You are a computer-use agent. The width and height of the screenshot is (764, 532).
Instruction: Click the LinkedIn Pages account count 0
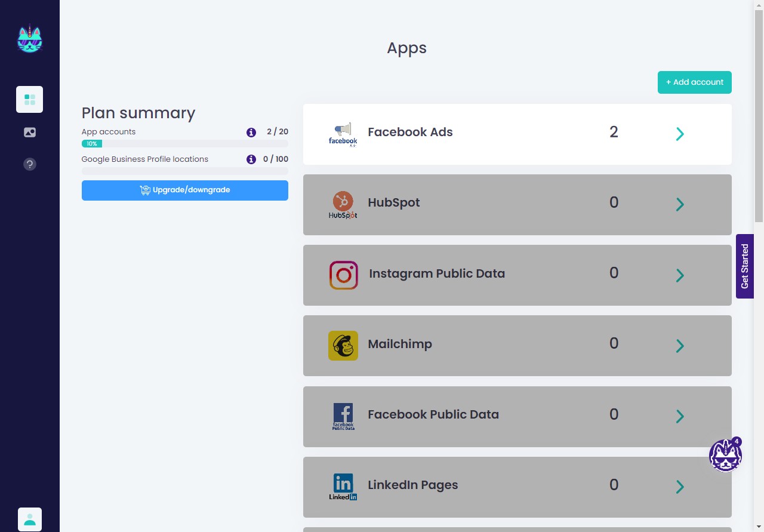[x=614, y=484]
